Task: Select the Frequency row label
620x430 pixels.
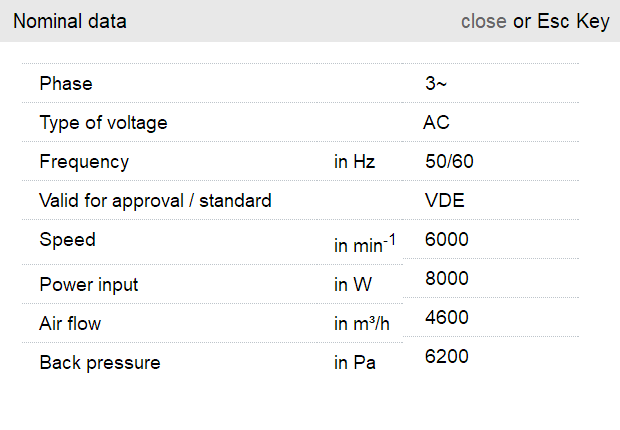Action: 84,161
